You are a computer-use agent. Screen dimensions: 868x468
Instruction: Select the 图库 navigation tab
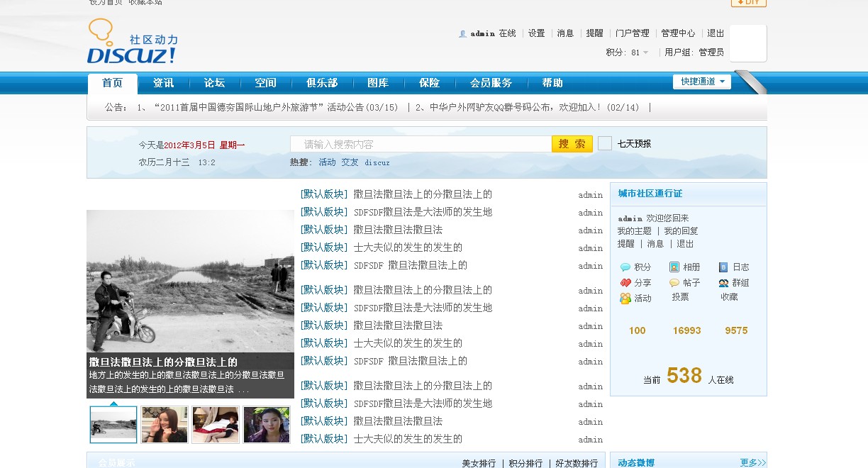(x=378, y=83)
